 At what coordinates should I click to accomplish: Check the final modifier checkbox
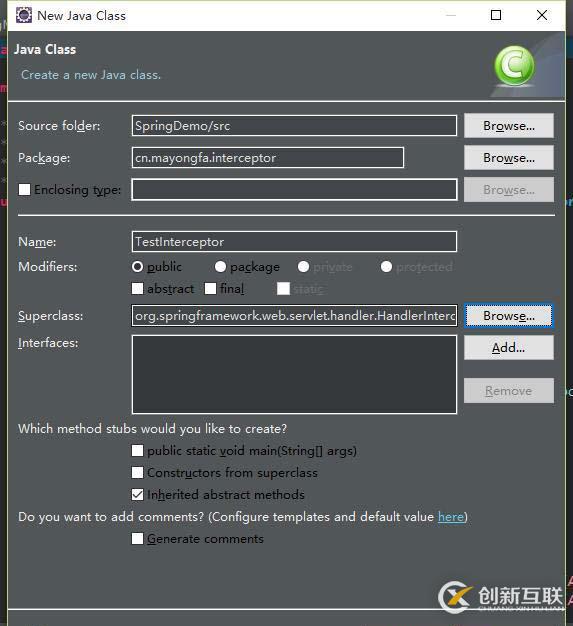[210, 289]
